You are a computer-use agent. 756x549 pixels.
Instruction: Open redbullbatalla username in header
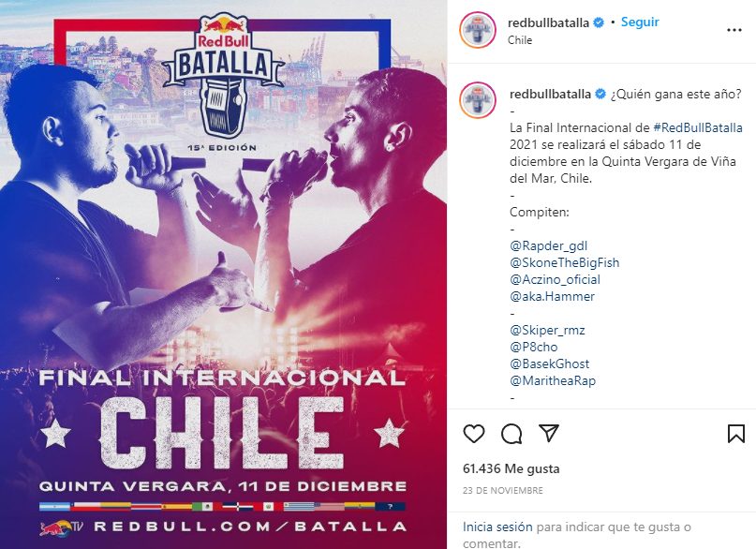pyautogui.click(x=548, y=22)
